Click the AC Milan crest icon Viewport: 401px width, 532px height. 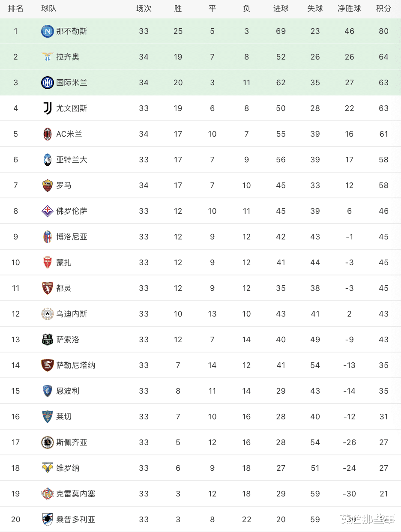click(48, 134)
